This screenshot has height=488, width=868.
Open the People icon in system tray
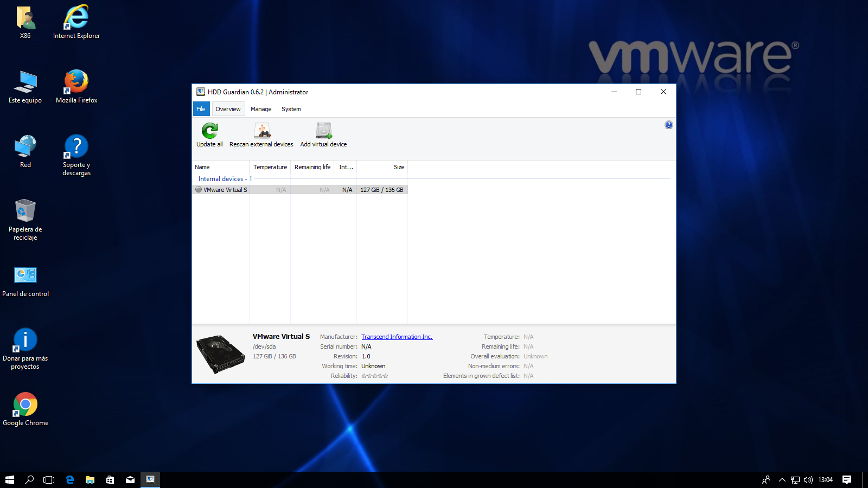766,479
